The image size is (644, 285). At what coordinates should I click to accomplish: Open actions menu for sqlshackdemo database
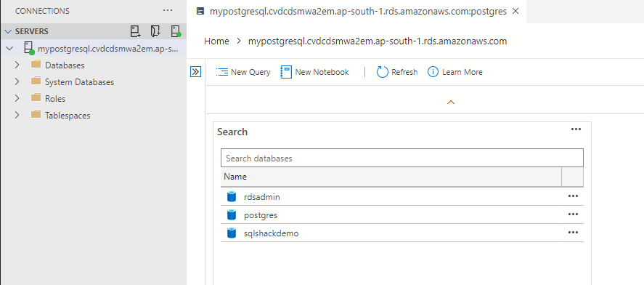point(573,233)
